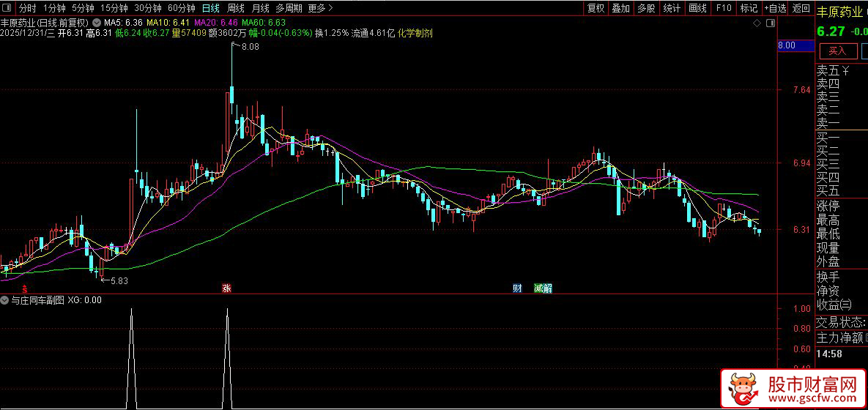868x410 pixels.
Task: Click the 买入 buy button
Action: (837, 51)
